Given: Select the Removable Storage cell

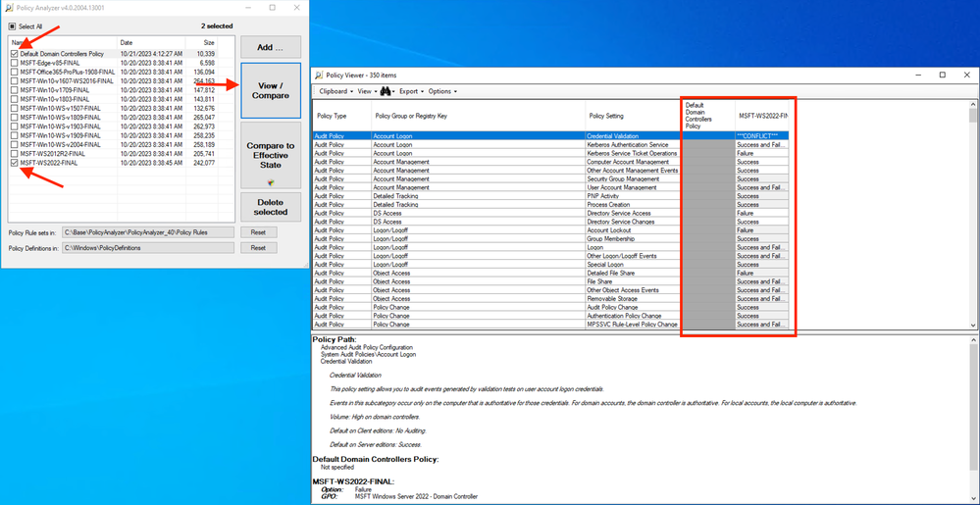Looking at the screenshot, I should (x=634, y=299).
